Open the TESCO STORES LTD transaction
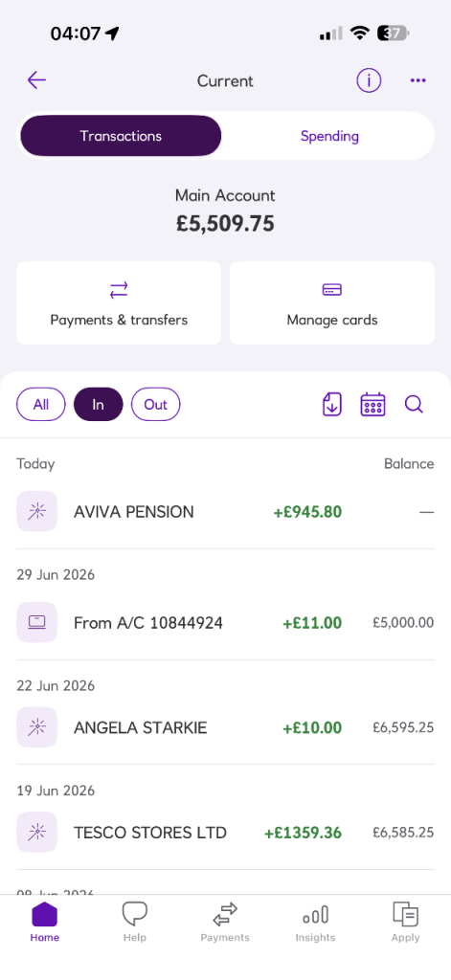This screenshot has height=980, width=451. pyautogui.click(x=225, y=833)
